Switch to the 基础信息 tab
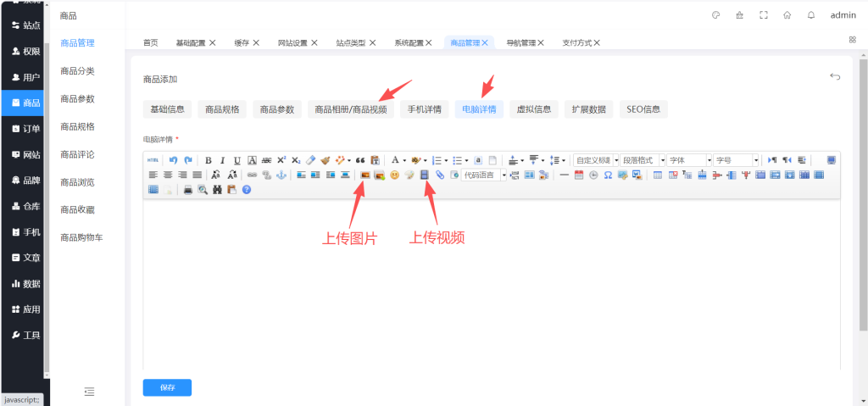 (167, 109)
